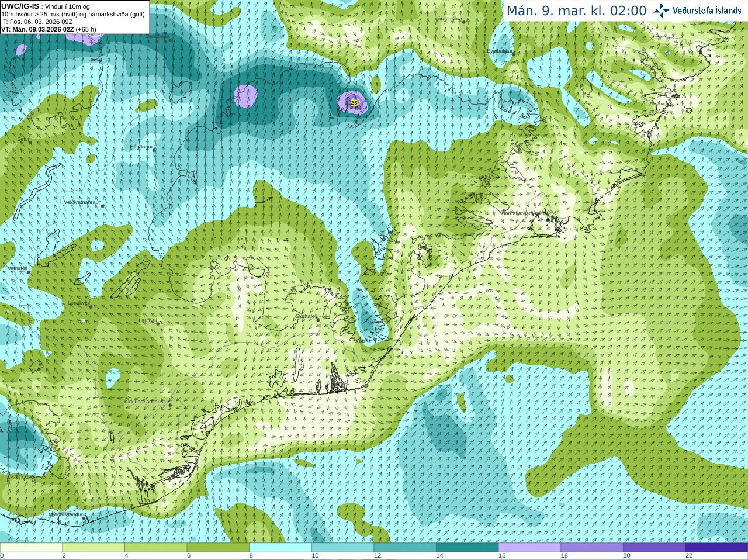
Task: Click the 8–10 m/s light cyan swatch
Action: click(x=280, y=548)
